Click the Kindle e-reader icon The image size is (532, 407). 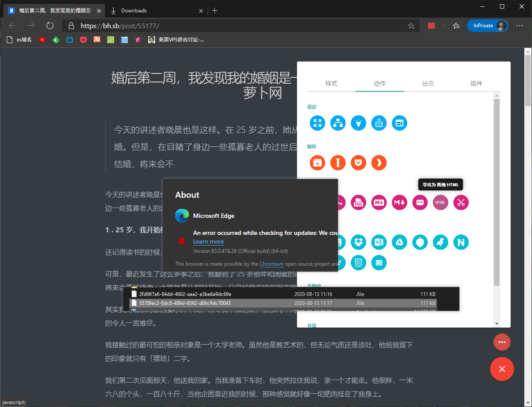tap(359, 263)
